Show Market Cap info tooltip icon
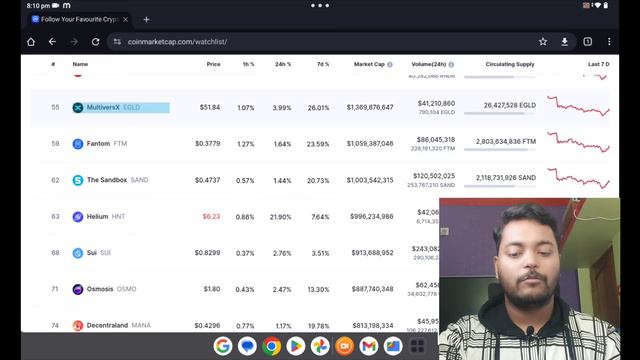 (x=390, y=64)
